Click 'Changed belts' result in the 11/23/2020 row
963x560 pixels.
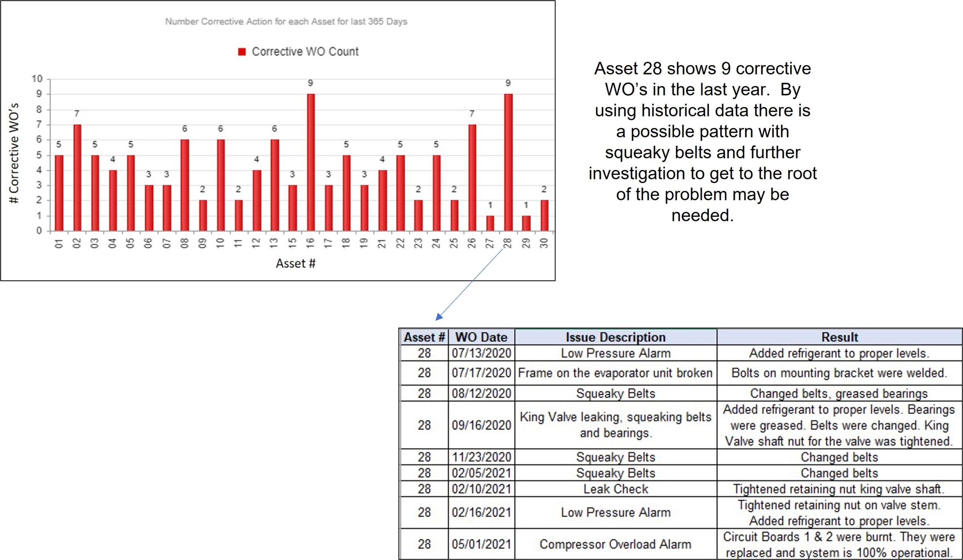(x=840, y=457)
